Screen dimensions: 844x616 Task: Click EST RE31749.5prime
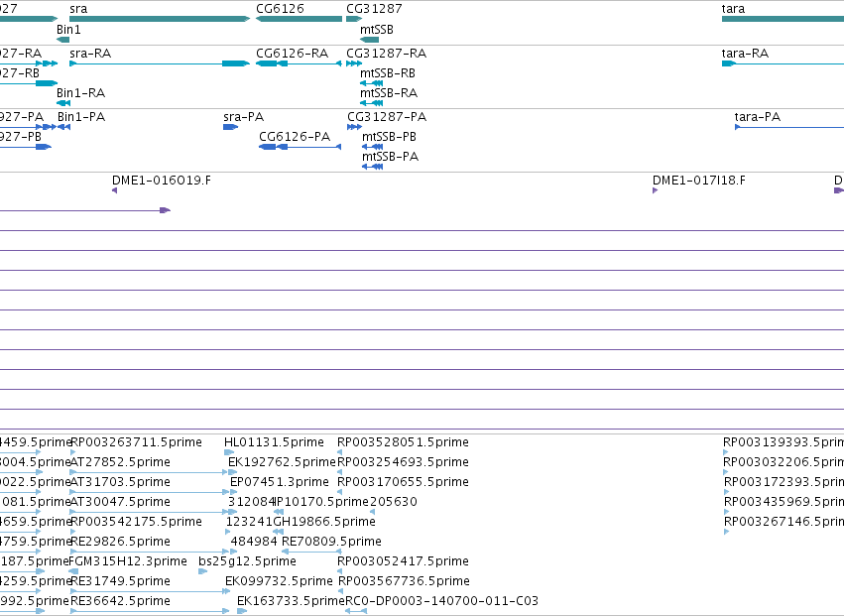[121, 581]
